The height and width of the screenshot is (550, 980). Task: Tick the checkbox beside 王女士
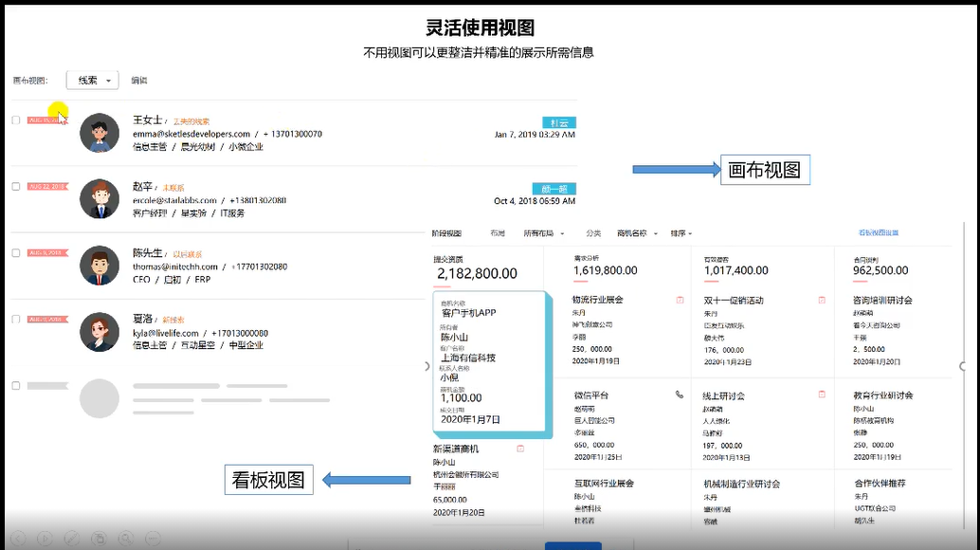click(x=16, y=120)
